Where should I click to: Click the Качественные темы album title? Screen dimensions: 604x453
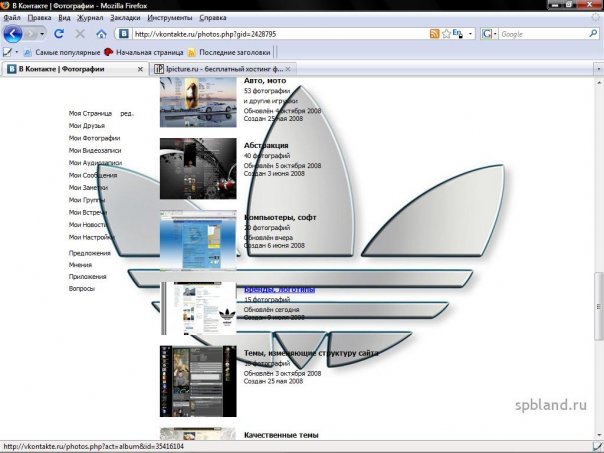pyautogui.click(x=281, y=435)
